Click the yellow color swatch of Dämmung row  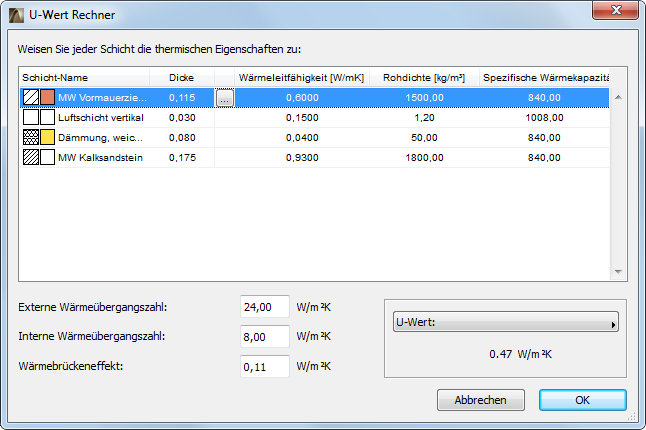[47, 138]
